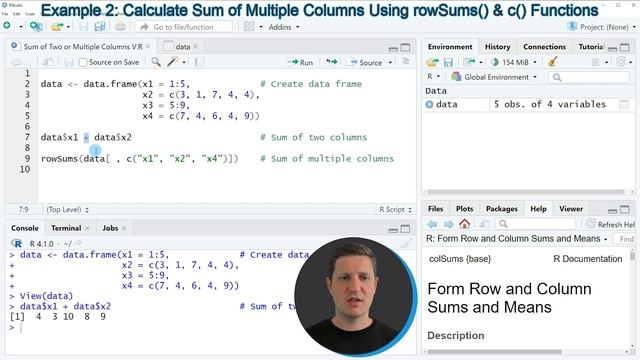Click the Find in Topic field
640x360 pixels.
point(624,239)
